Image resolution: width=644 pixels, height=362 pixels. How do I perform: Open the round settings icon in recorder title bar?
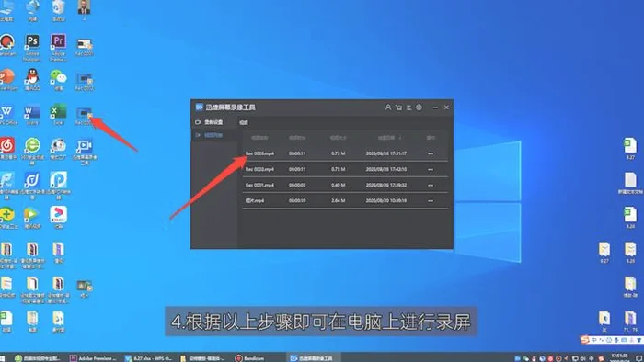pyautogui.click(x=419, y=107)
